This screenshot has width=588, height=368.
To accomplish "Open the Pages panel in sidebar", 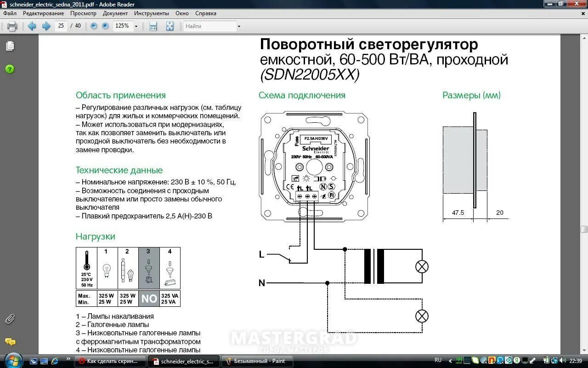I will (10, 46).
